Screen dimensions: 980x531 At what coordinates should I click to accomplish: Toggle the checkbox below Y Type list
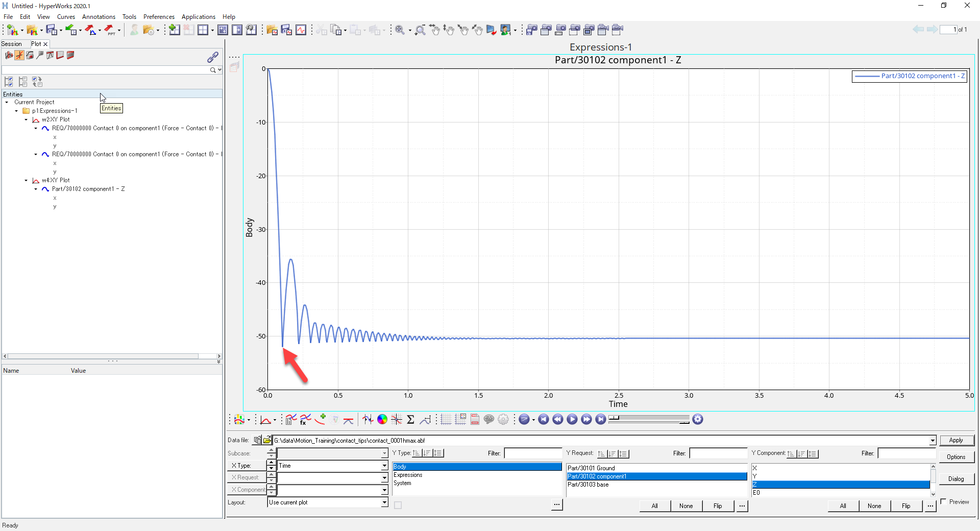click(x=398, y=505)
